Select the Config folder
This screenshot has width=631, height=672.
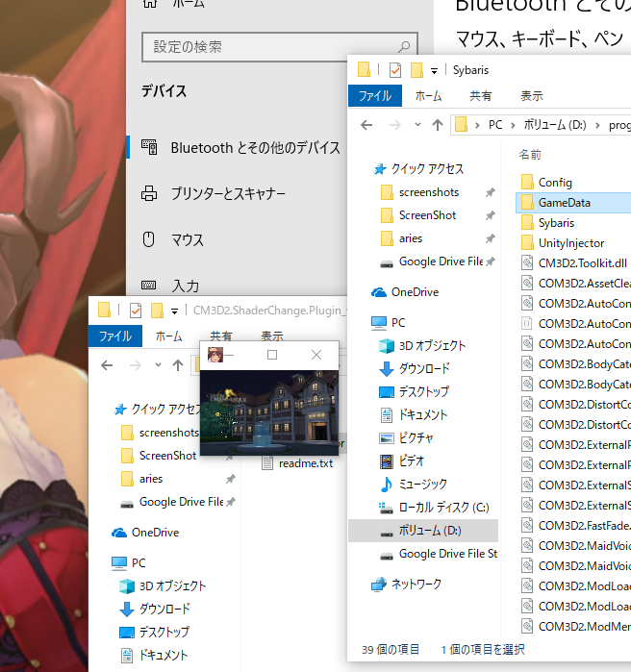555,183
